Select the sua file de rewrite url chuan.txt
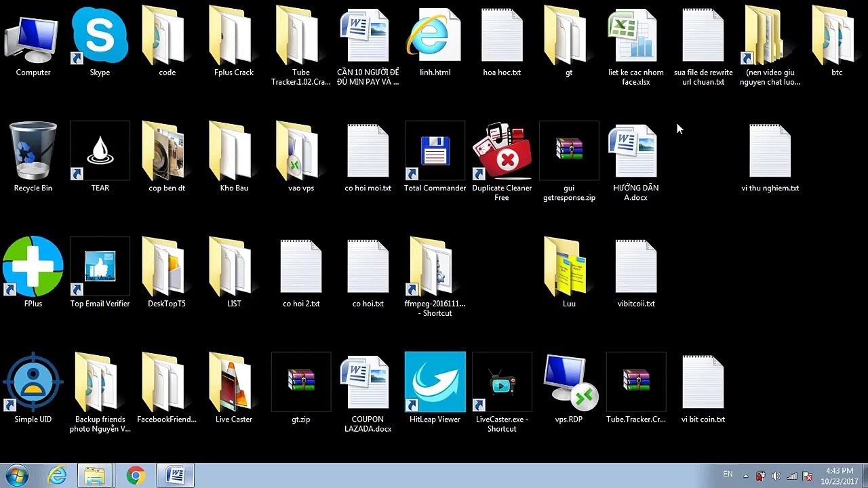Image resolution: width=868 pixels, height=488 pixels. click(x=703, y=47)
